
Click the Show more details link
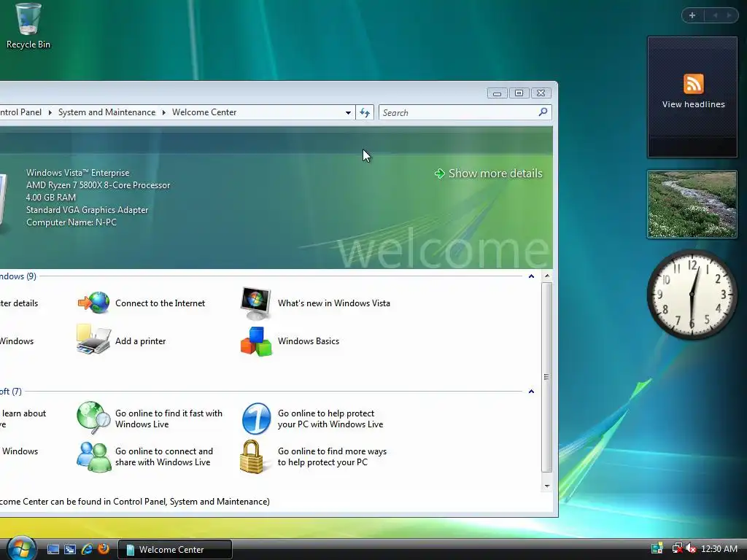click(x=495, y=174)
